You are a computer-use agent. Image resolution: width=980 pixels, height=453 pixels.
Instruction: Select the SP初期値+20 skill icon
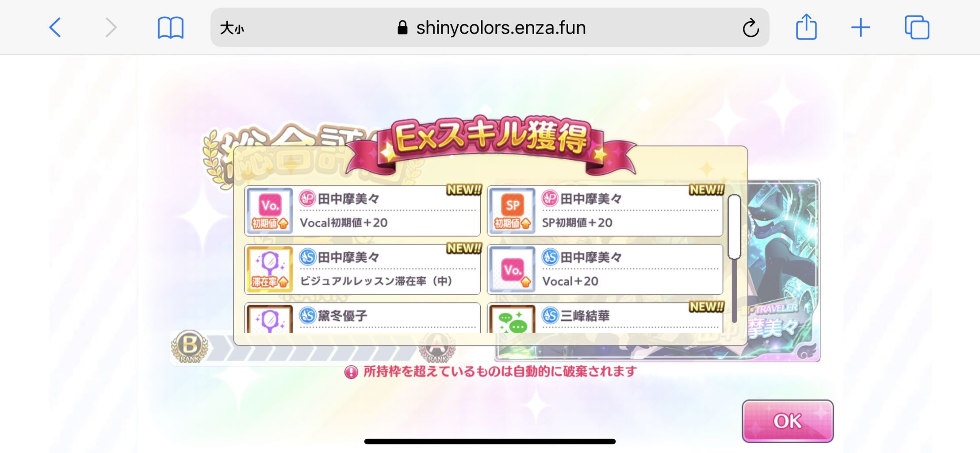(x=512, y=211)
